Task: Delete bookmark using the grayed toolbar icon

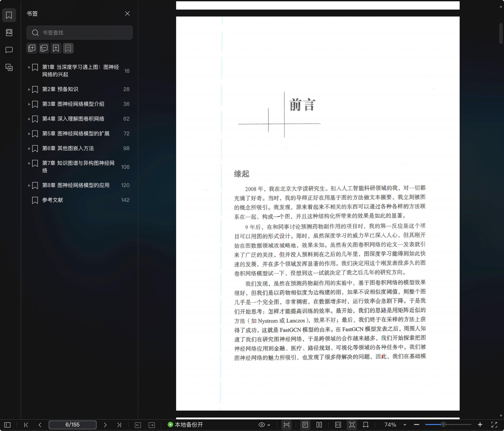Action: 68,48
